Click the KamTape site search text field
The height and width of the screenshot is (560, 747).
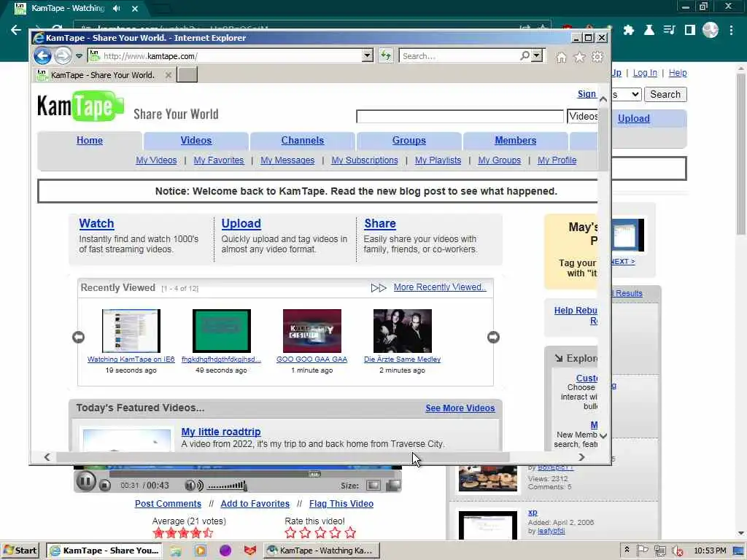460,116
